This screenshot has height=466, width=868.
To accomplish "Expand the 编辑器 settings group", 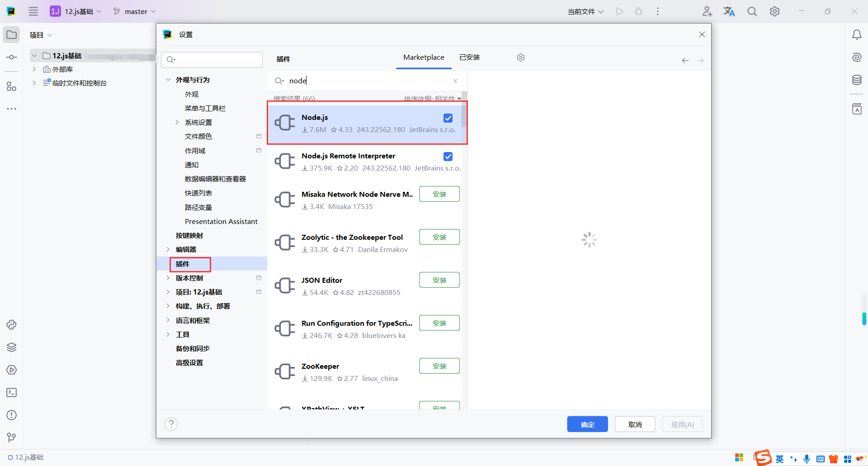I will click(x=168, y=249).
